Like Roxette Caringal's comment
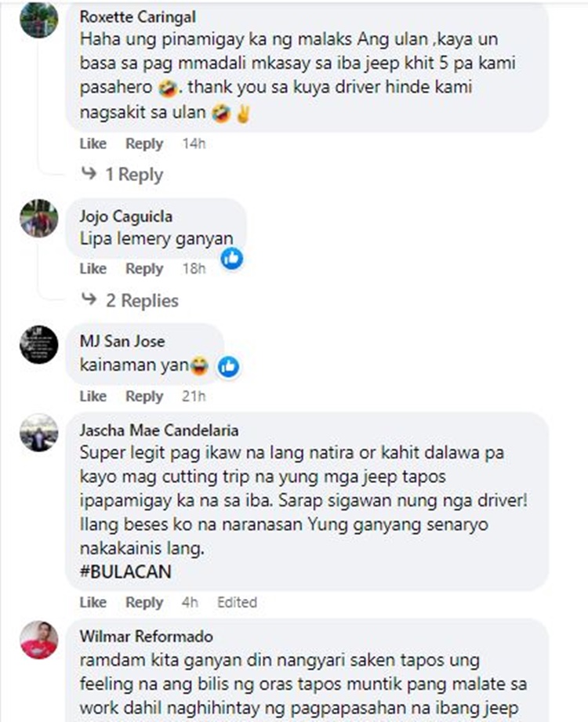The width and height of the screenshot is (588, 722). click(x=93, y=143)
